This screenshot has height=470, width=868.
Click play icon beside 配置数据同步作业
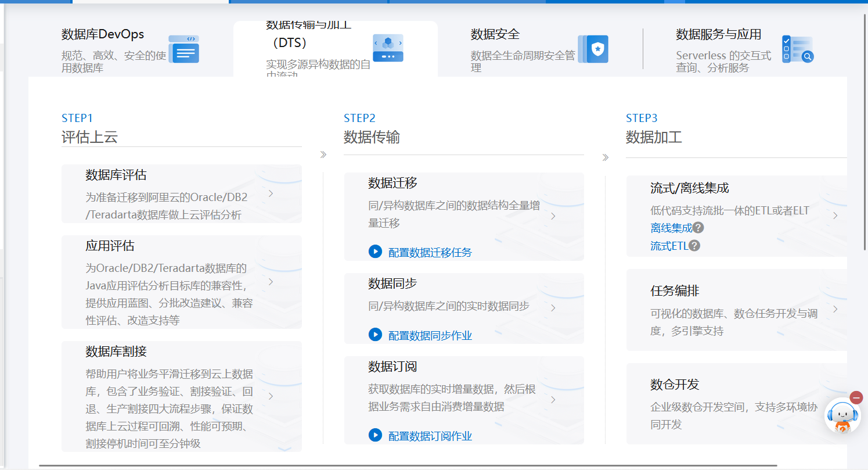tap(375, 334)
